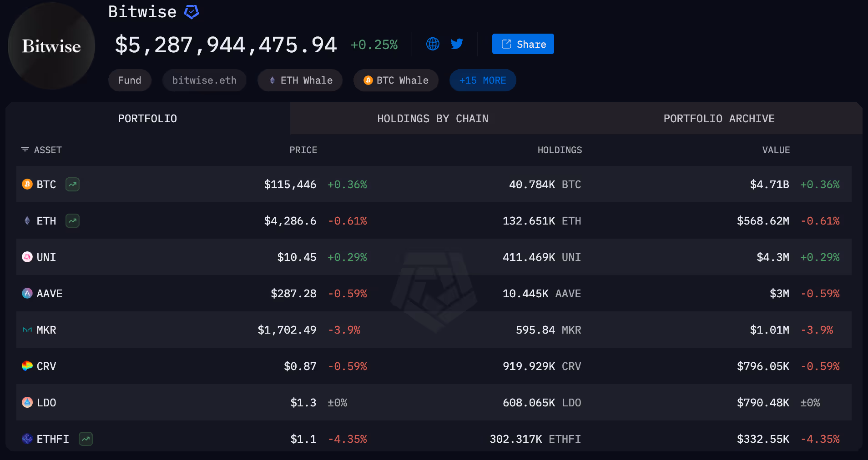Viewport: 868px width, 460px height.
Task: Open the Bitwise Twitter profile icon
Action: [x=457, y=44]
